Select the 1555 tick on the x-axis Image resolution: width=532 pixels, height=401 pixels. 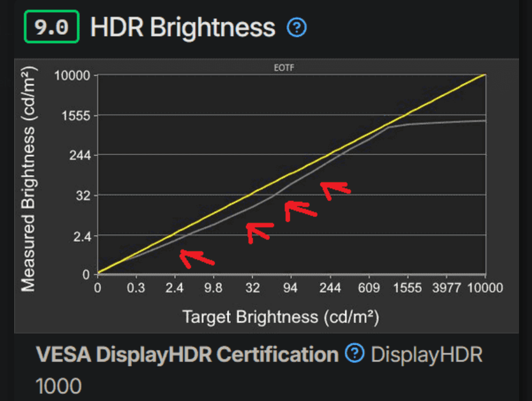(408, 288)
